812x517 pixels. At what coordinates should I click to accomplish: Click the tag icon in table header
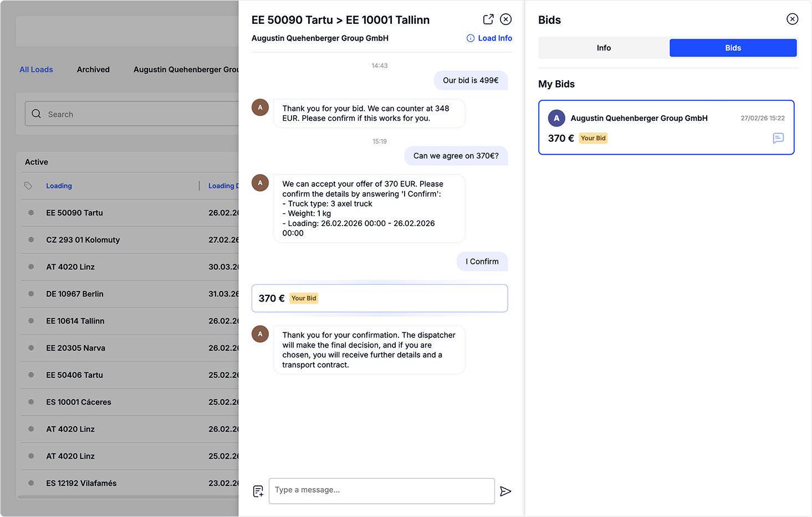coord(28,186)
